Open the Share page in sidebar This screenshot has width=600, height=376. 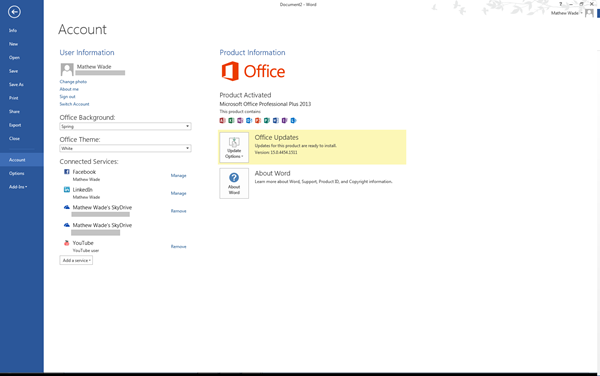pyautogui.click(x=14, y=112)
